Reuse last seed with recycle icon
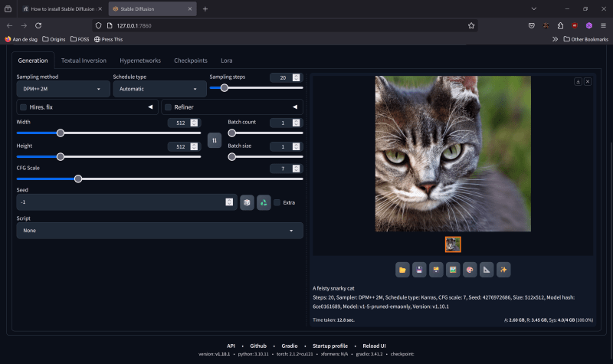Screen dimensions: 613x364 click(264, 202)
